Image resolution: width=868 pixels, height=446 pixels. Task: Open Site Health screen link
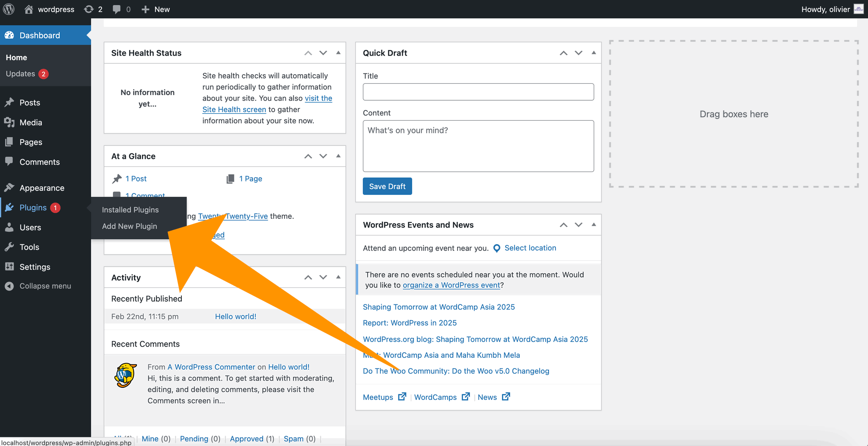234,109
